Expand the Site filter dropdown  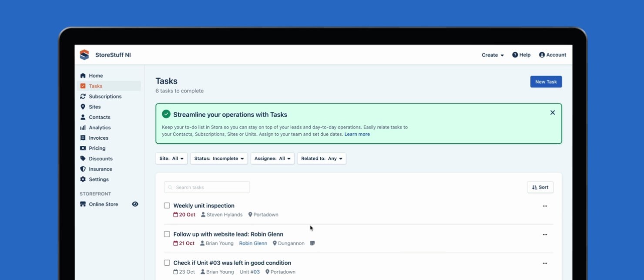tap(171, 159)
